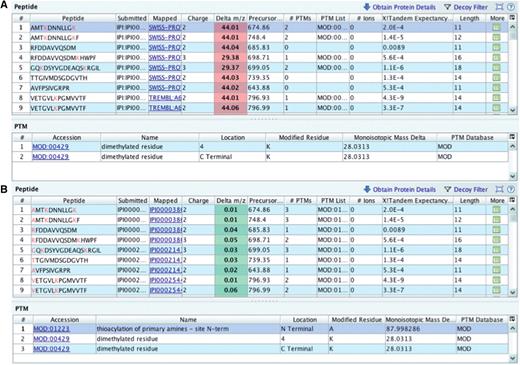Click the expand panel icon in panel B header
520x365 pixels.
(499, 189)
